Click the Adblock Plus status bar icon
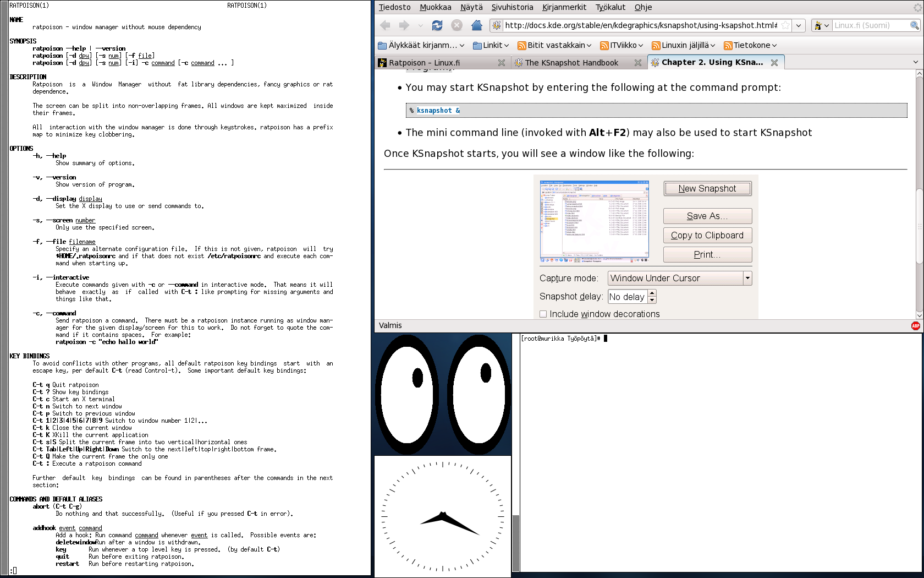The width and height of the screenshot is (924, 578). click(915, 326)
